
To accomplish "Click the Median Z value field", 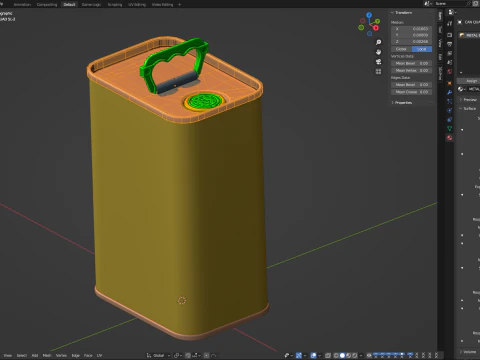I will 411,41.
